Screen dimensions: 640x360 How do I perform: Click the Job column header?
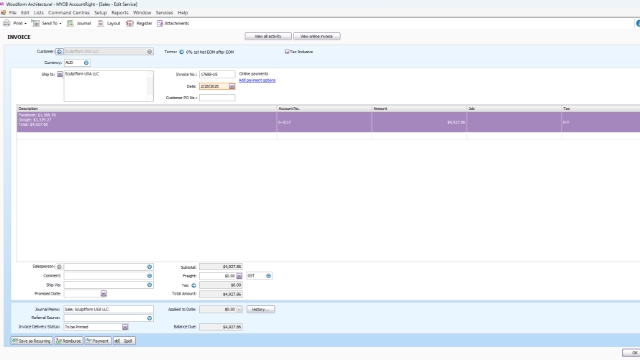514,109
